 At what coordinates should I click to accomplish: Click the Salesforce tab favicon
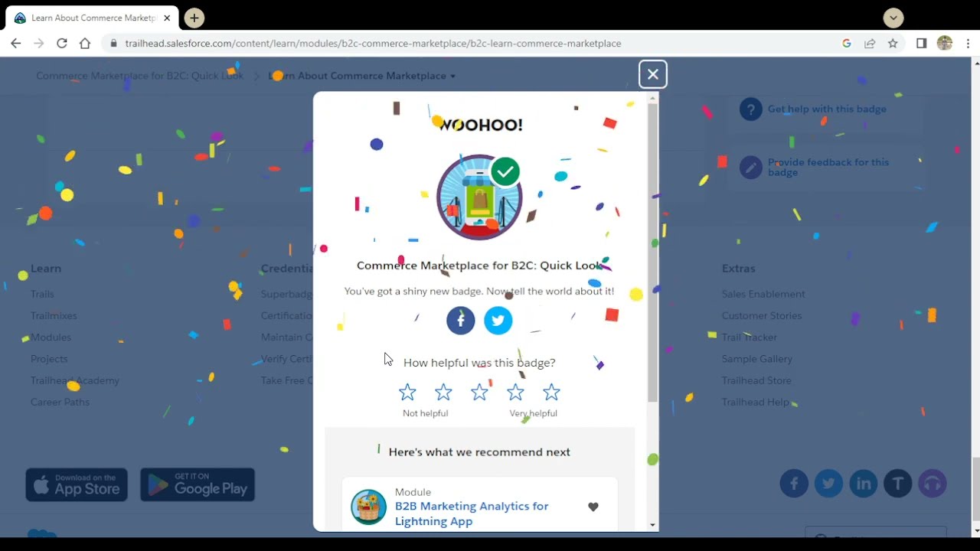(x=20, y=18)
